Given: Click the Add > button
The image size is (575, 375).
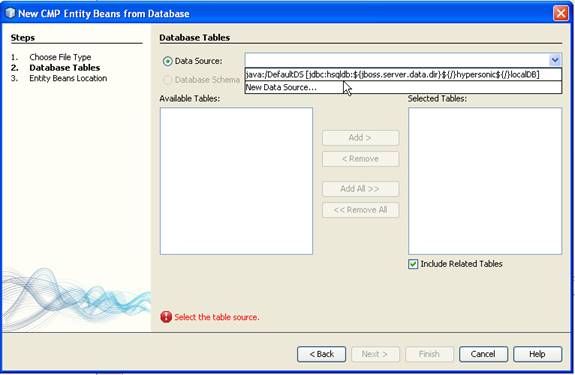Looking at the screenshot, I should click(x=360, y=138).
